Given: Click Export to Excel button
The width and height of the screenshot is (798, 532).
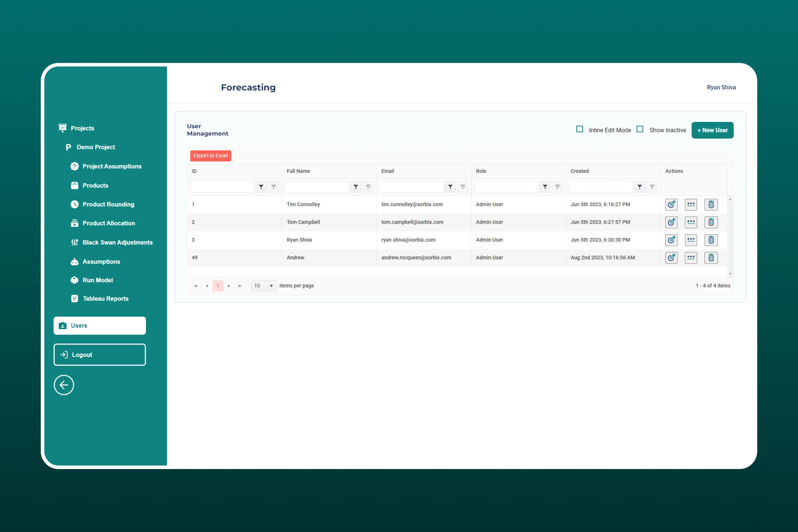Looking at the screenshot, I should 210,156.
